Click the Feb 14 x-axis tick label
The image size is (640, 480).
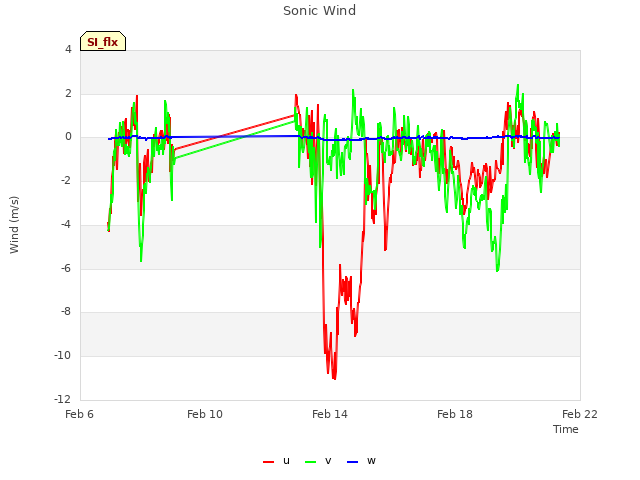click(x=330, y=414)
